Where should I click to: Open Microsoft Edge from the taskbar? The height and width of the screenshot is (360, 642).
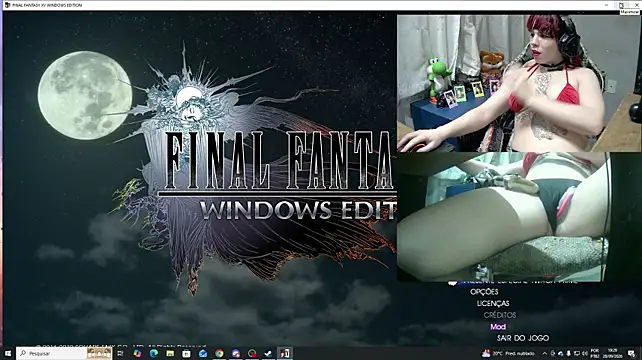pos(154,353)
